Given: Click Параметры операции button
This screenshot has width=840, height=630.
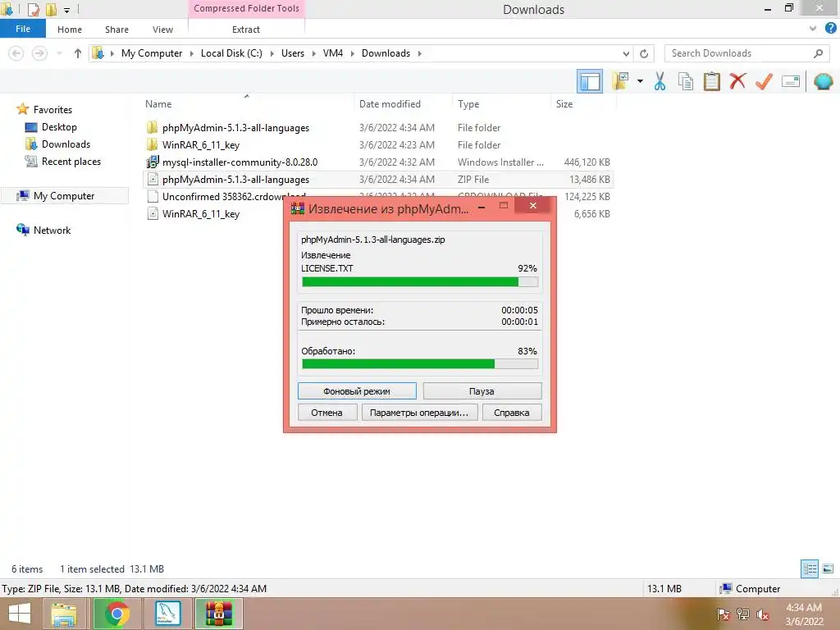Looking at the screenshot, I should click(419, 413).
